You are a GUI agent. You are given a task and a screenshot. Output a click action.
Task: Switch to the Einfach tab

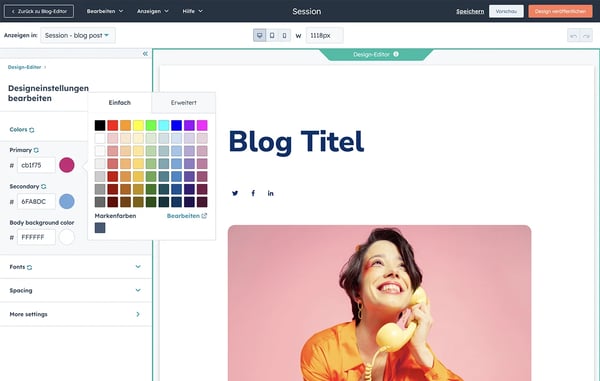tap(120, 103)
